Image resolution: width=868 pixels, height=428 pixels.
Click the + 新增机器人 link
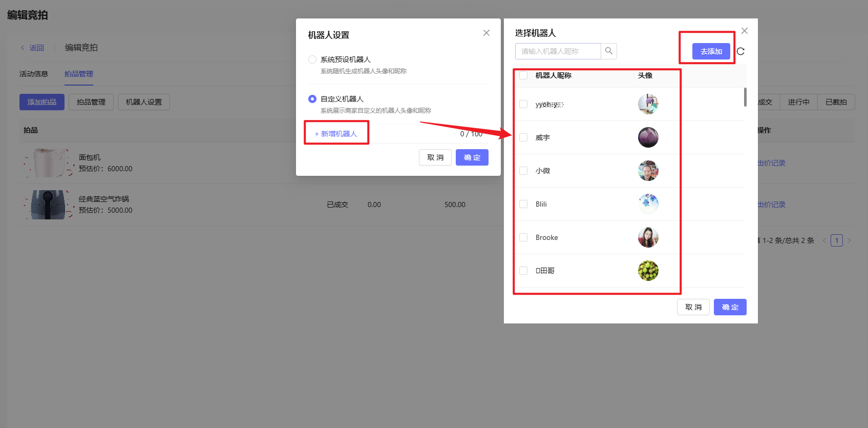click(x=336, y=134)
